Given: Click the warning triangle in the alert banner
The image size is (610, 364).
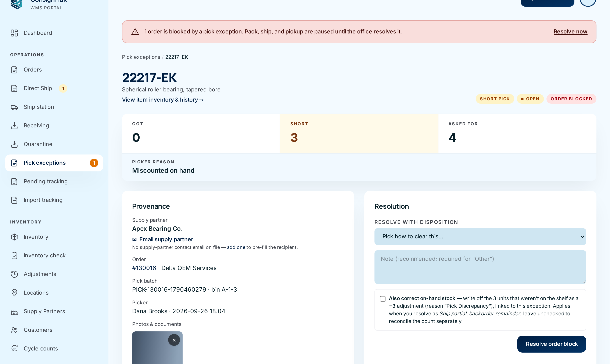Looking at the screenshot, I should click(x=135, y=32).
